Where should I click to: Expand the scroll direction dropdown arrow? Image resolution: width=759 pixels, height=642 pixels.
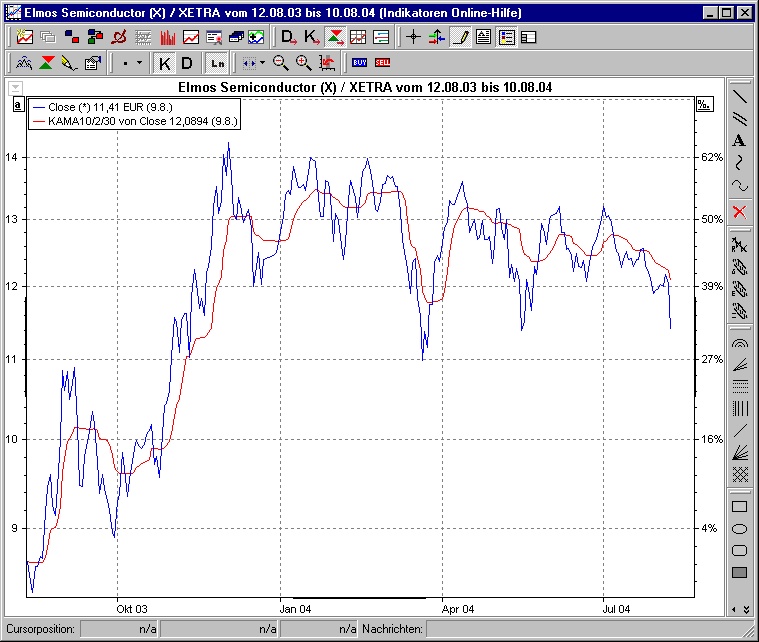pos(262,62)
